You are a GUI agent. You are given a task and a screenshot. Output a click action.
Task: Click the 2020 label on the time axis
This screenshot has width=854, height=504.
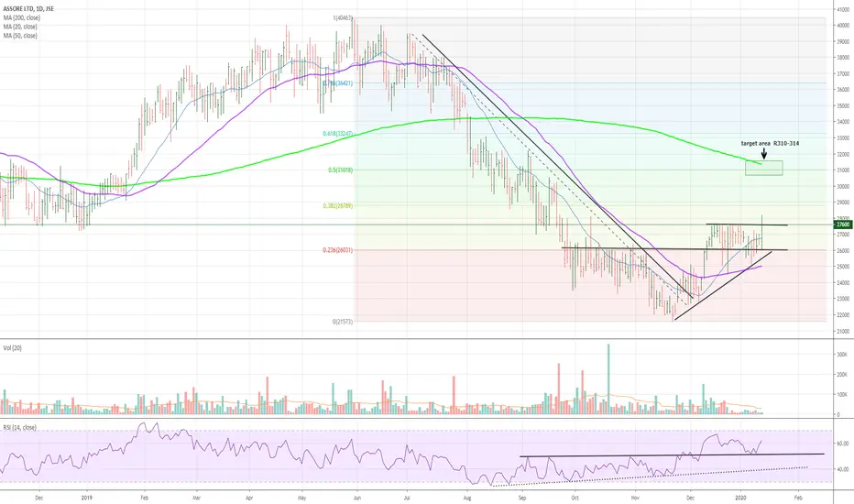740,498
